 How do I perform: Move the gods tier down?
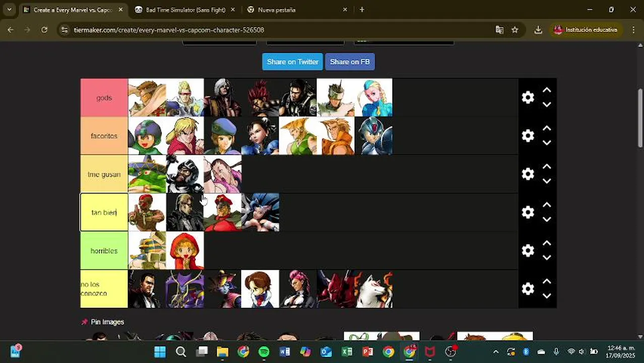pyautogui.click(x=547, y=104)
